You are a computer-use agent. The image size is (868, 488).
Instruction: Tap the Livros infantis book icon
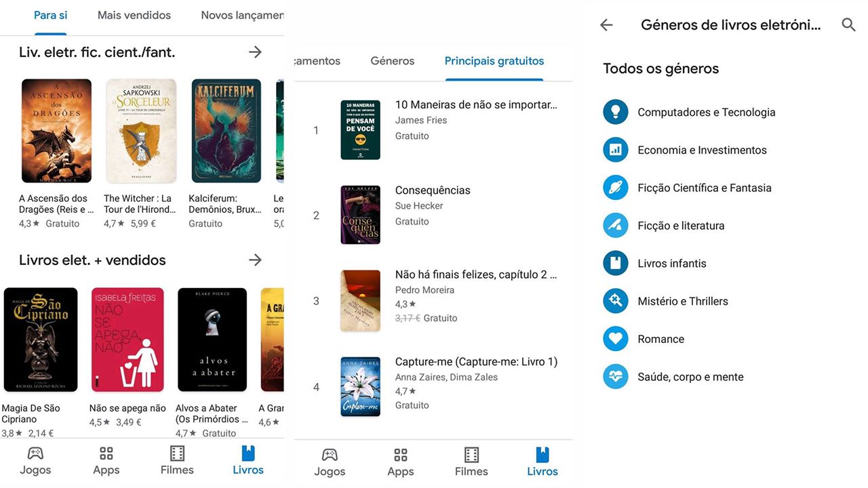(x=616, y=263)
